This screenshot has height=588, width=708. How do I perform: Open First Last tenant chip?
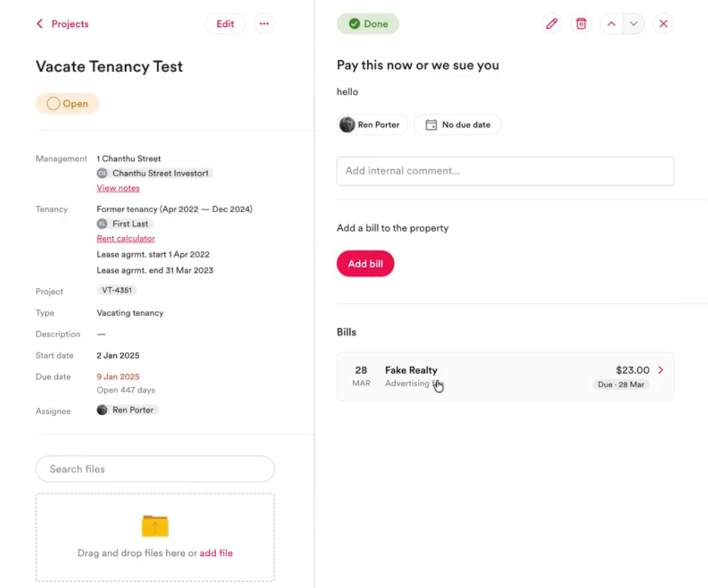(x=125, y=224)
